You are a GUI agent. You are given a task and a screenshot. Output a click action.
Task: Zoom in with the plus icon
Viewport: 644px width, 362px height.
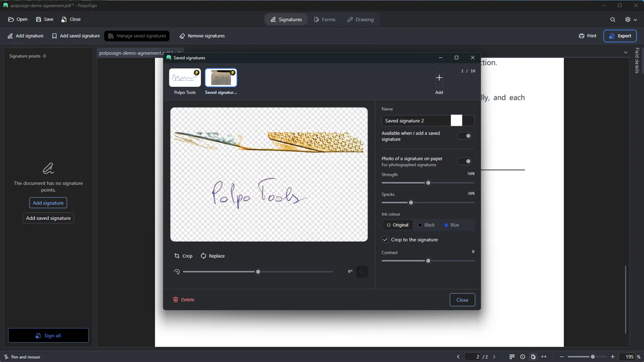tap(613, 357)
